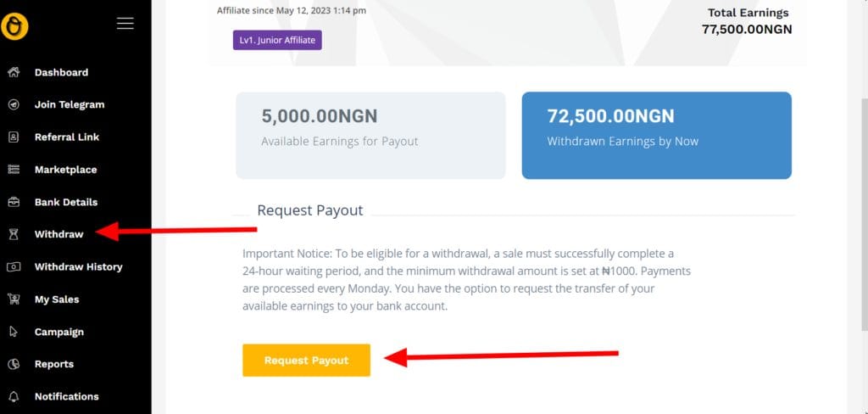Click the Join Telegram paper plane icon
The height and width of the screenshot is (414, 868).
(x=14, y=104)
